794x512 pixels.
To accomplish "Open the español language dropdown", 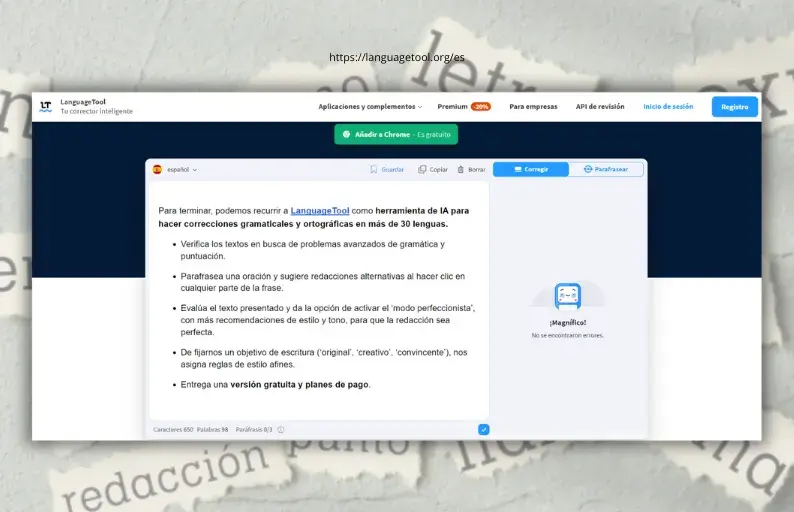I will pos(182,170).
